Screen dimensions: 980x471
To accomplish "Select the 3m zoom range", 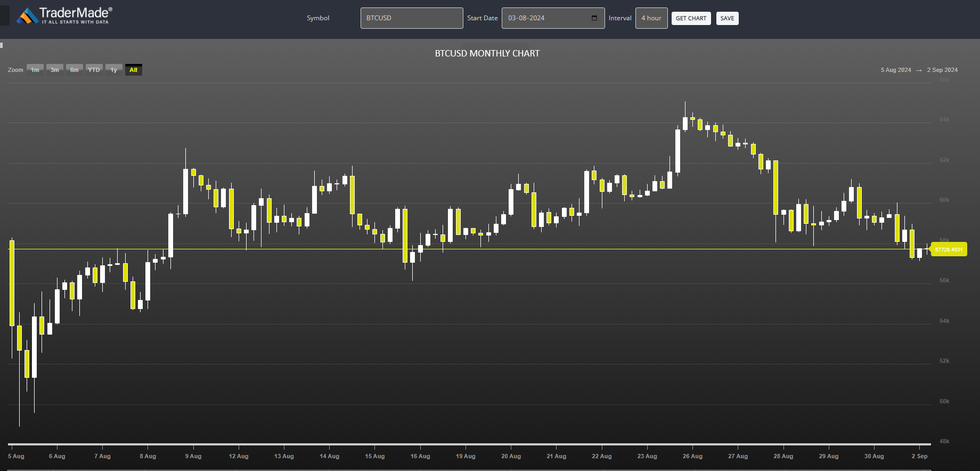I will 55,70.
